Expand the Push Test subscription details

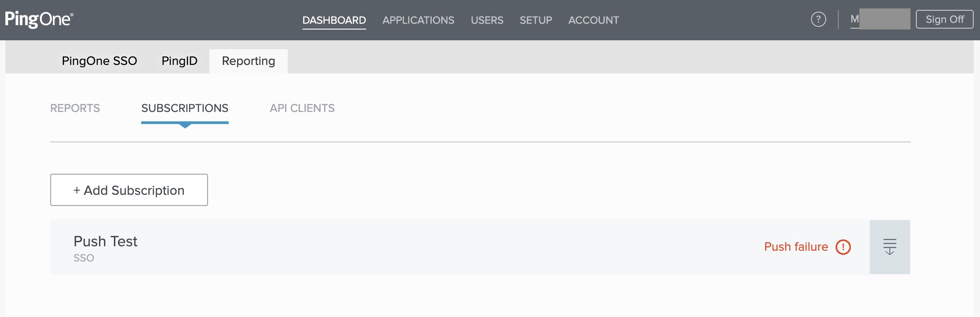click(x=889, y=247)
